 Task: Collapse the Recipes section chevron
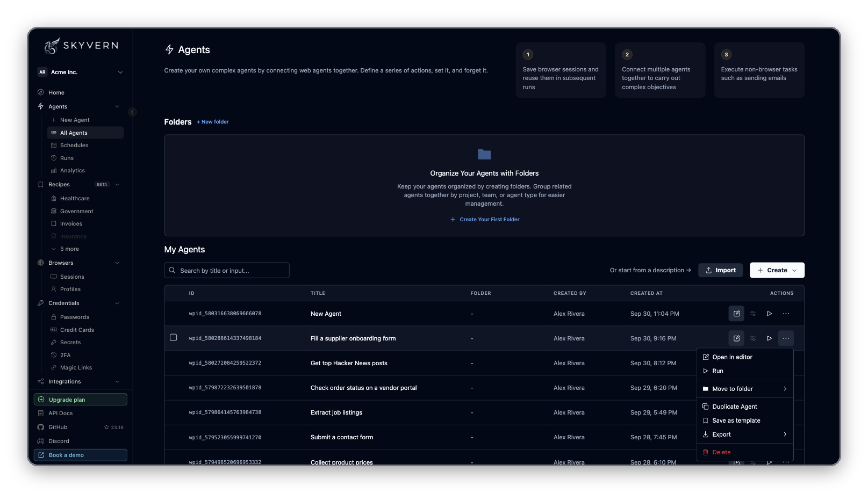[x=117, y=185]
